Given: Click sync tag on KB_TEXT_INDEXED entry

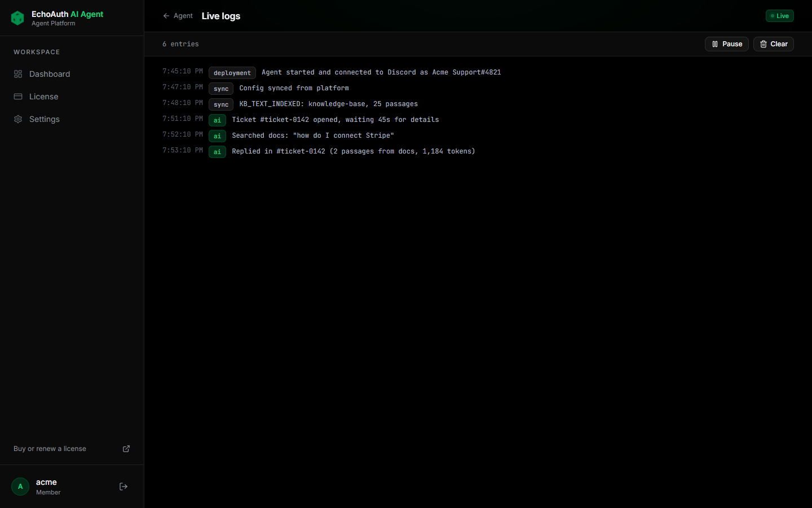Looking at the screenshot, I should 221,104.
